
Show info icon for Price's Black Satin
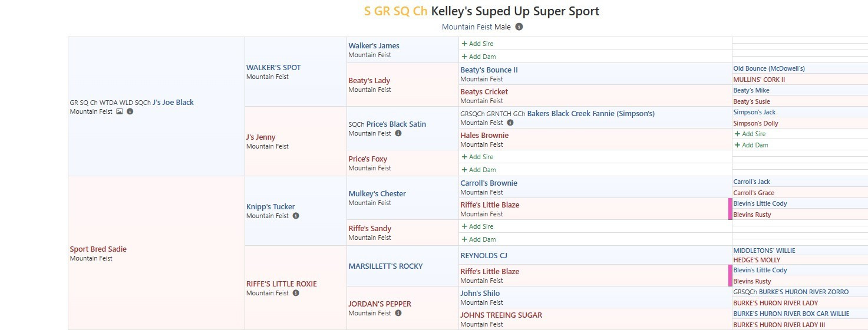[x=398, y=133]
